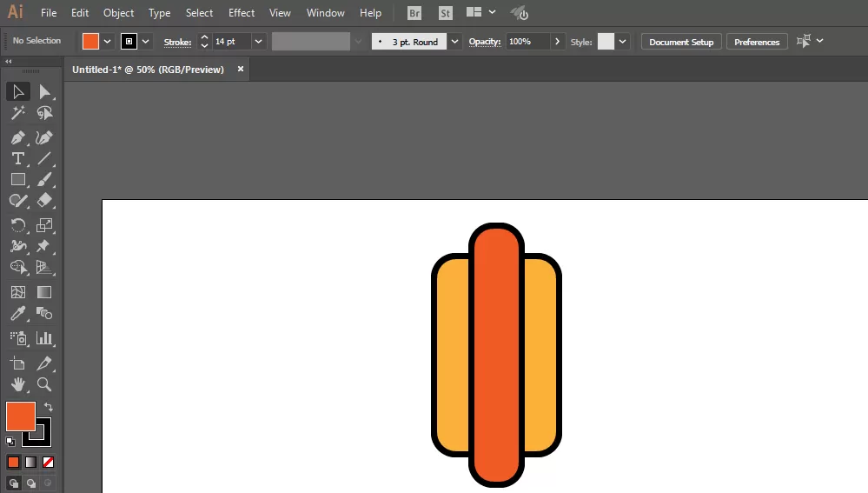Activate the Eyedropper tool

(x=17, y=314)
